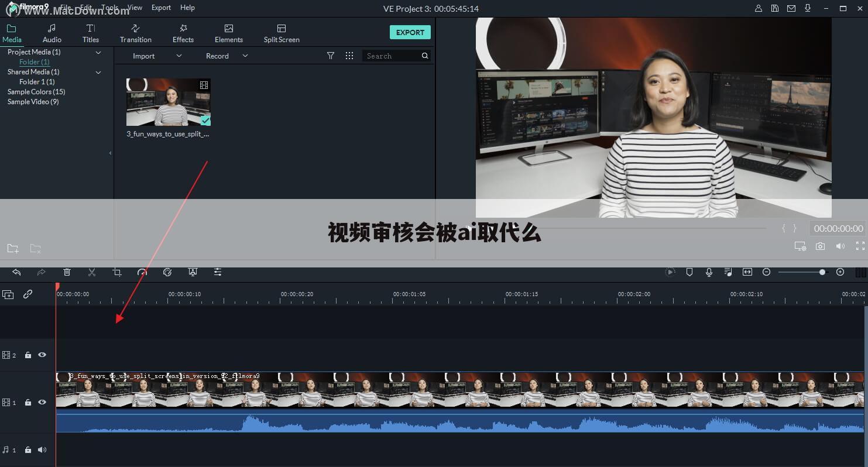Image resolution: width=868 pixels, height=467 pixels.
Task: Select Sample Video (9)
Action: pyautogui.click(x=33, y=102)
